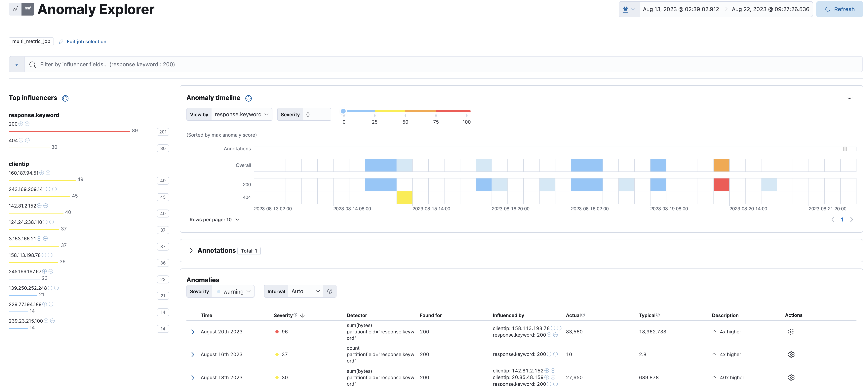Click the saved query filter icon

17,64
